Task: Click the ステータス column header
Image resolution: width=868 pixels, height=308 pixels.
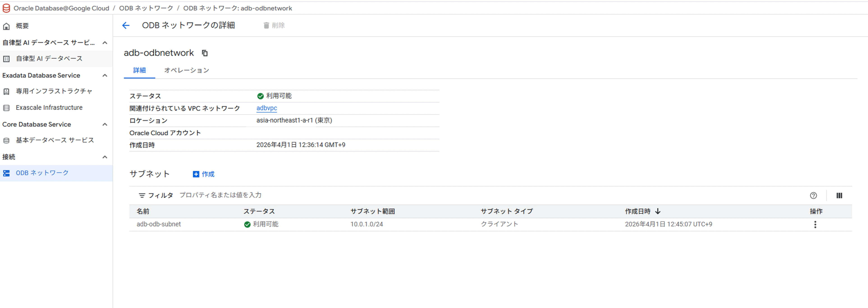Action: 259,211
